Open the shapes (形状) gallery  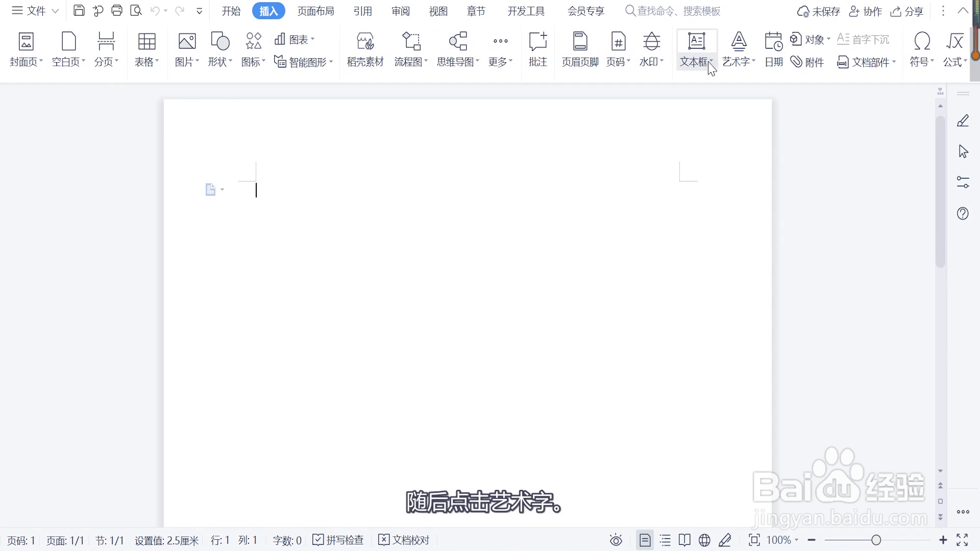pyautogui.click(x=220, y=50)
